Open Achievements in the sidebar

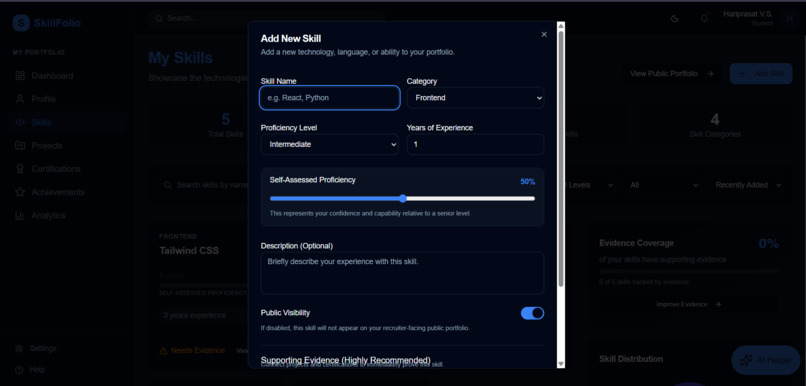pyautogui.click(x=67, y=192)
